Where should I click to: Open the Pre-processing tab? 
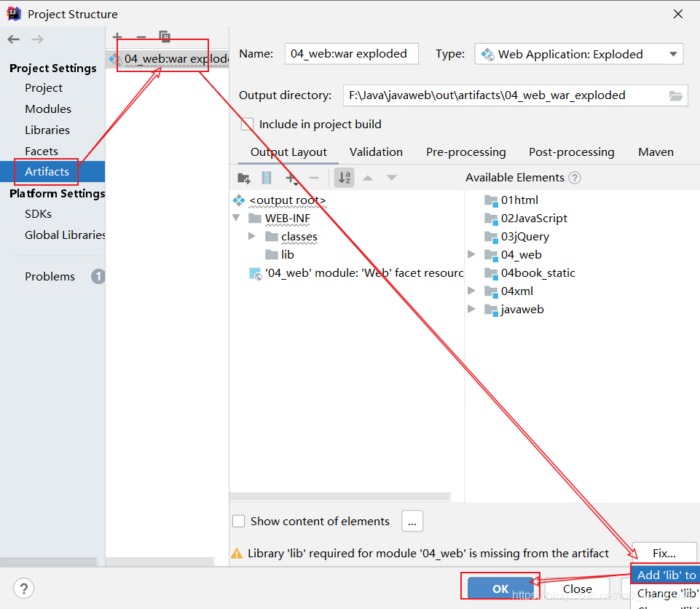pyautogui.click(x=465, y=152)
